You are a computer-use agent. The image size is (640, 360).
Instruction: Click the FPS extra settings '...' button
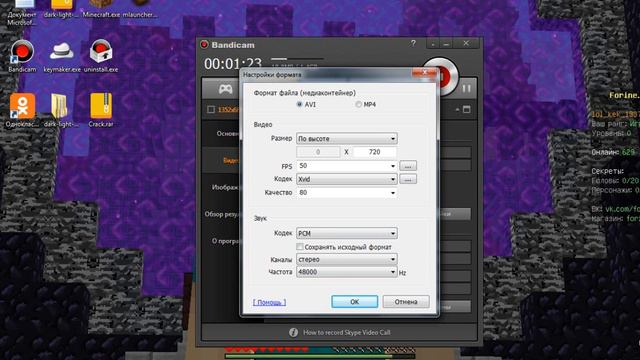pyautogui.click(x=408, y=166)
